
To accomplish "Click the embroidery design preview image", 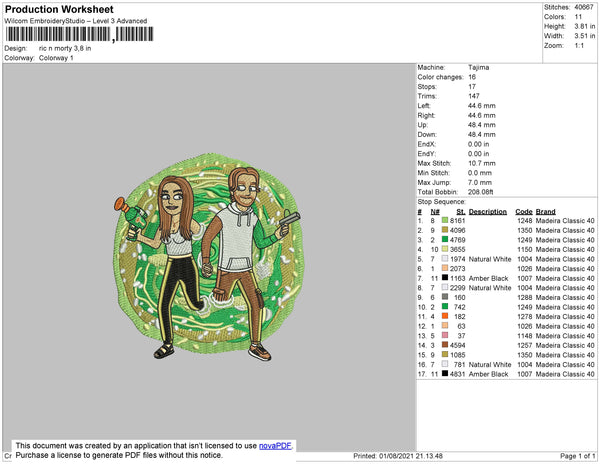I will pos(209,257).
